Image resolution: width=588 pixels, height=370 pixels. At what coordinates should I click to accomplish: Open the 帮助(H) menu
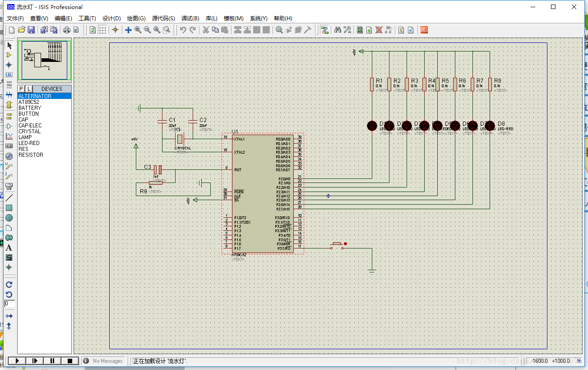tap(283, 19)
